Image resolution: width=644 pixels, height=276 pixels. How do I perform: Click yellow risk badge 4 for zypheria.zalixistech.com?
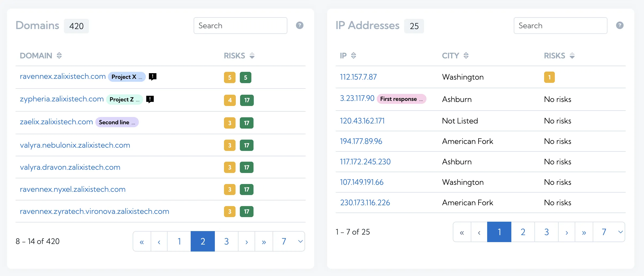point(230,100)
